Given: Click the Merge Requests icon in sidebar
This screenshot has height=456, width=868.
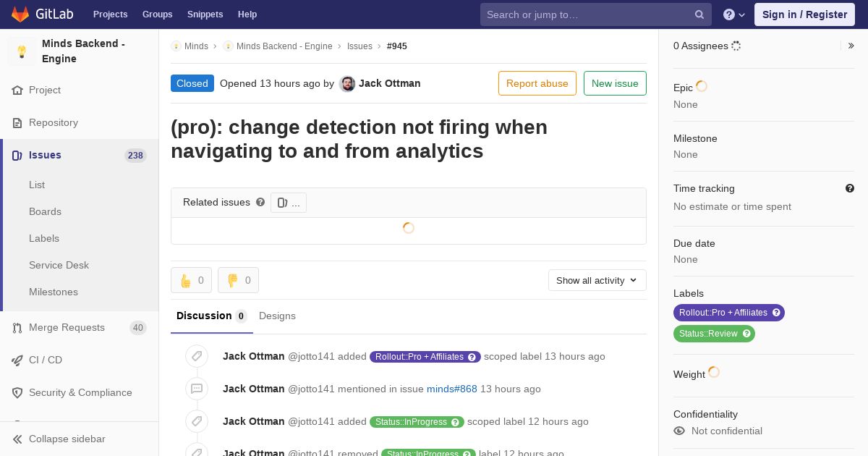Looking at the screenshot, I should (17, 328).
